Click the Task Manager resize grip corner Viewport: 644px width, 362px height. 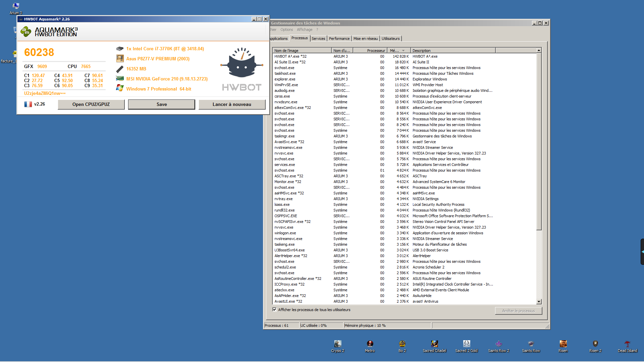pos(547,326)
